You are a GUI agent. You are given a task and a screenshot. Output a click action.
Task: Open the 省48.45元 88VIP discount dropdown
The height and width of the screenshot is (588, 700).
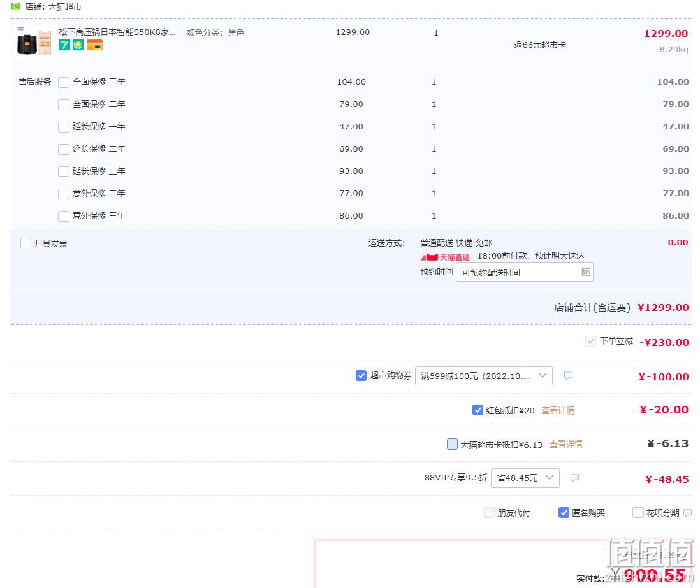coord(525,478)
